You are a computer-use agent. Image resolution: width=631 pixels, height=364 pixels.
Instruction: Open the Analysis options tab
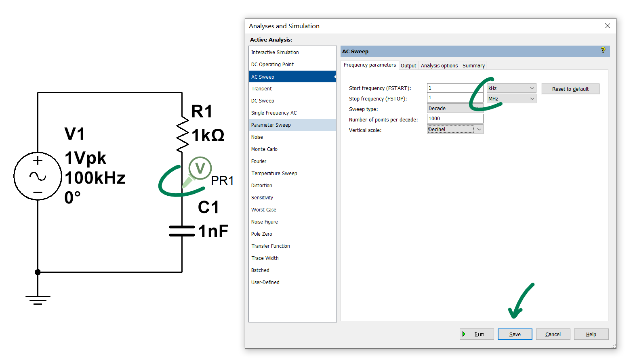[x=439, y=66]
